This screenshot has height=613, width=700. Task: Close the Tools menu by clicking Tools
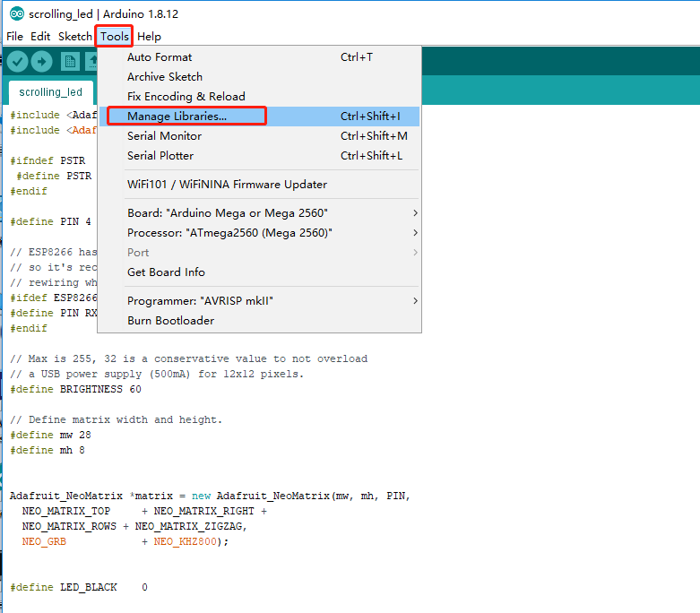(115, 37)
